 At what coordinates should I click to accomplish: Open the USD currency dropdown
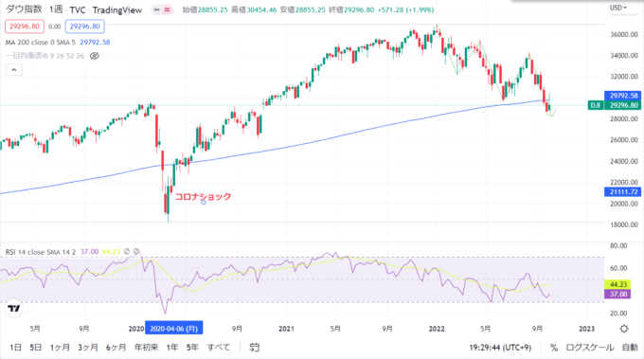[x=618, y=8]
